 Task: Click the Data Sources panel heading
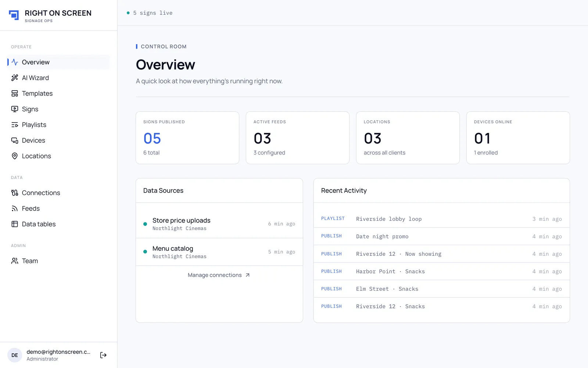click(x=163, y=191)
